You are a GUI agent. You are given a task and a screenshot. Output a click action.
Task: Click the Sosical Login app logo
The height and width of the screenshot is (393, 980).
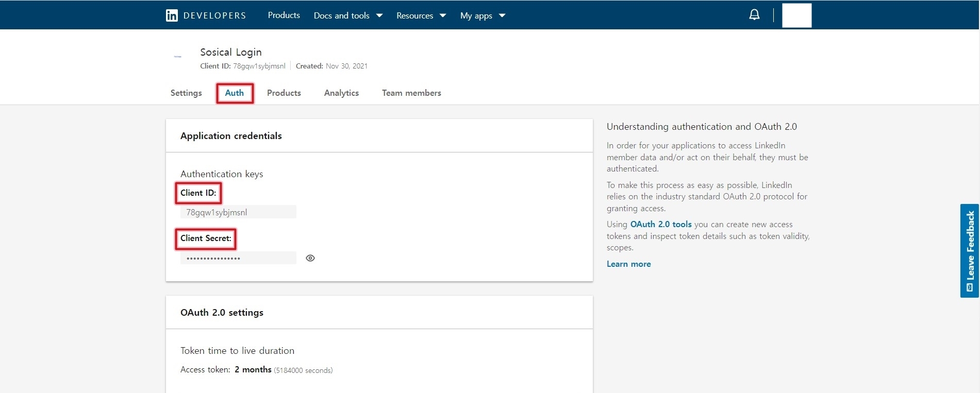click(178, 57)
